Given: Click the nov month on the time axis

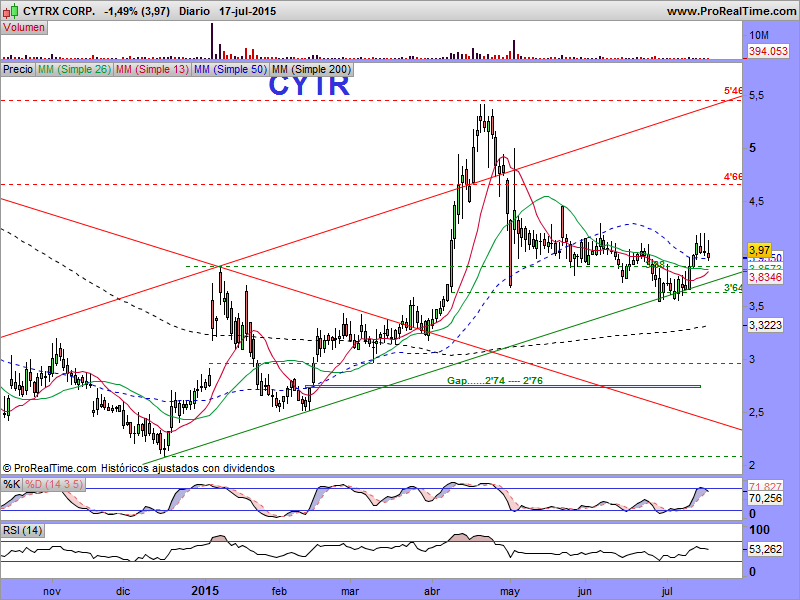Looking at the screenshot, I should pyautogui.click(x=52, y=591).
